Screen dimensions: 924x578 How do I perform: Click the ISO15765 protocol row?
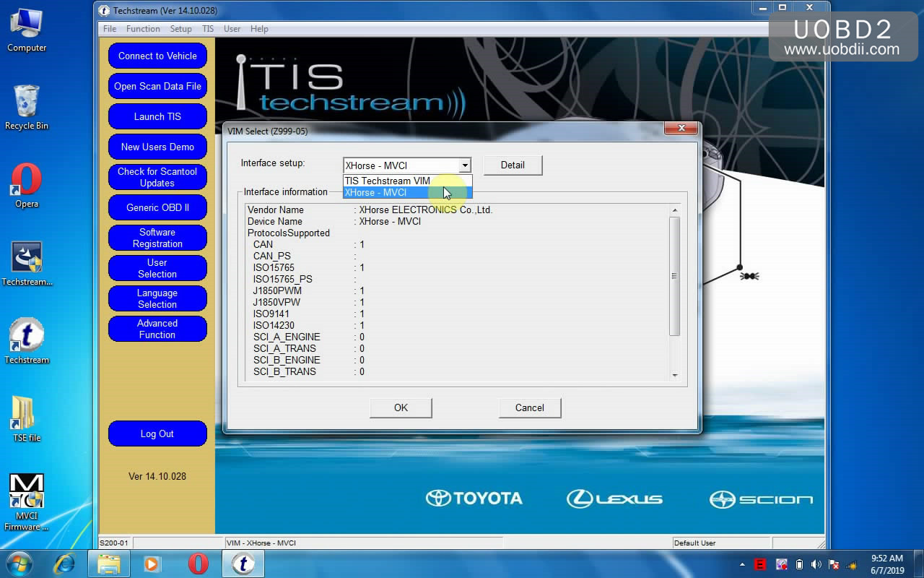pyautogui.click(x=457, y=267)
